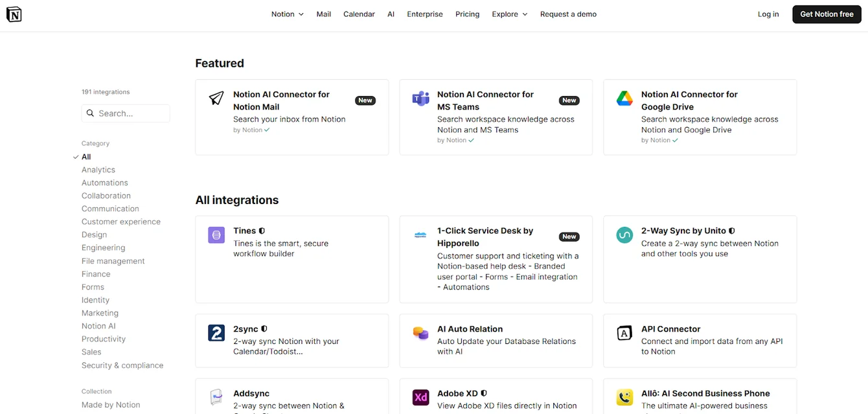Click the API Connector icon
Image resolution: width=868 pixels, height=414 pixels.
pyautogui.click(x=624, y=333)
